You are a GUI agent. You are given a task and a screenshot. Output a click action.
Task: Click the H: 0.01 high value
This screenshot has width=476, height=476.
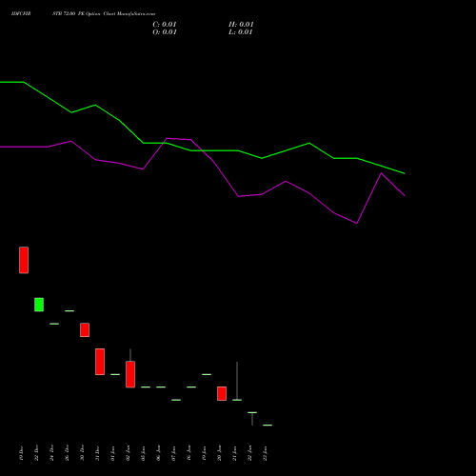coord(241,25)
